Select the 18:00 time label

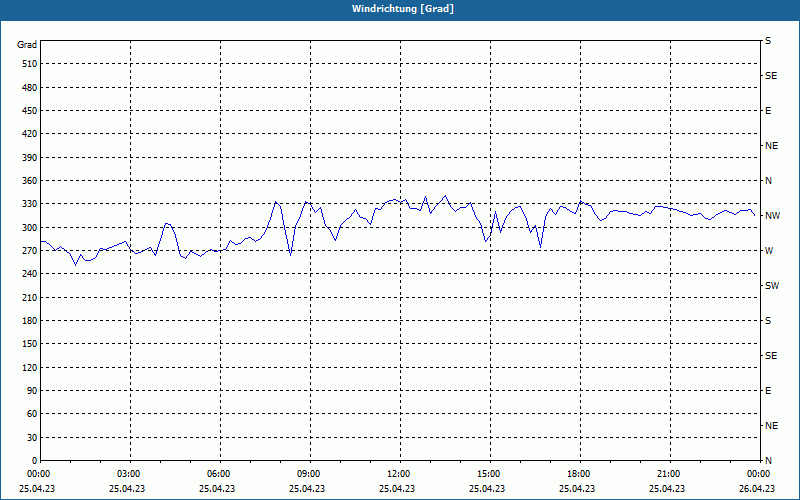coord(579,474)
